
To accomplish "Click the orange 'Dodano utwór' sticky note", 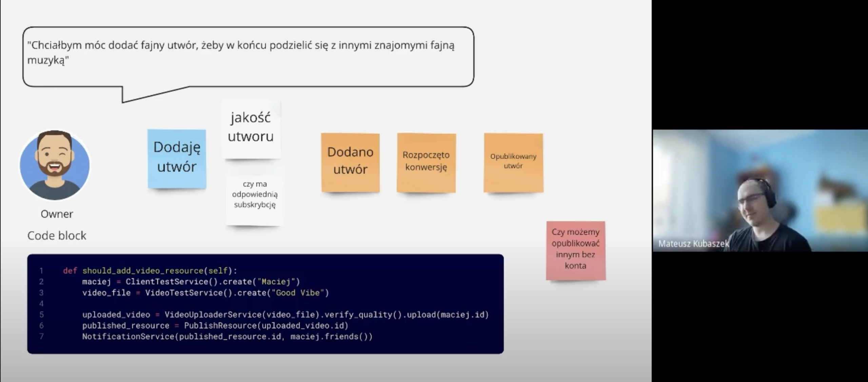I will (350, 162).
